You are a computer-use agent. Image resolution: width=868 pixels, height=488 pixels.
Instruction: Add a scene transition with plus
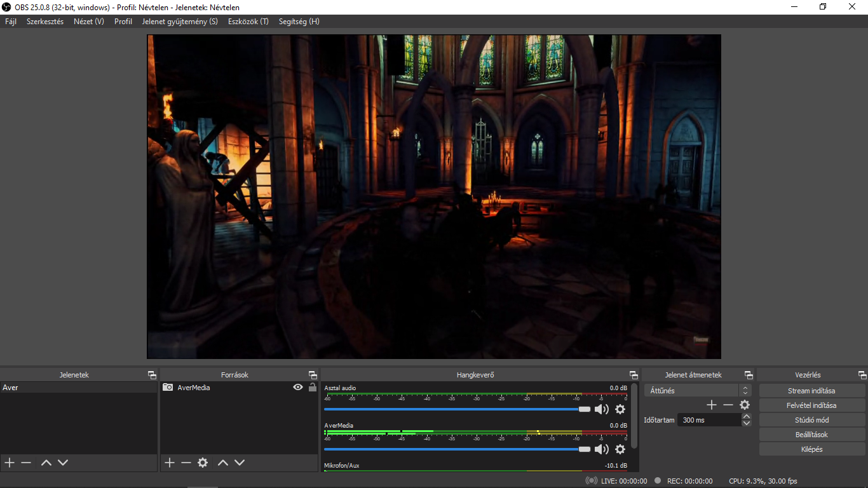tap(712, 405)
